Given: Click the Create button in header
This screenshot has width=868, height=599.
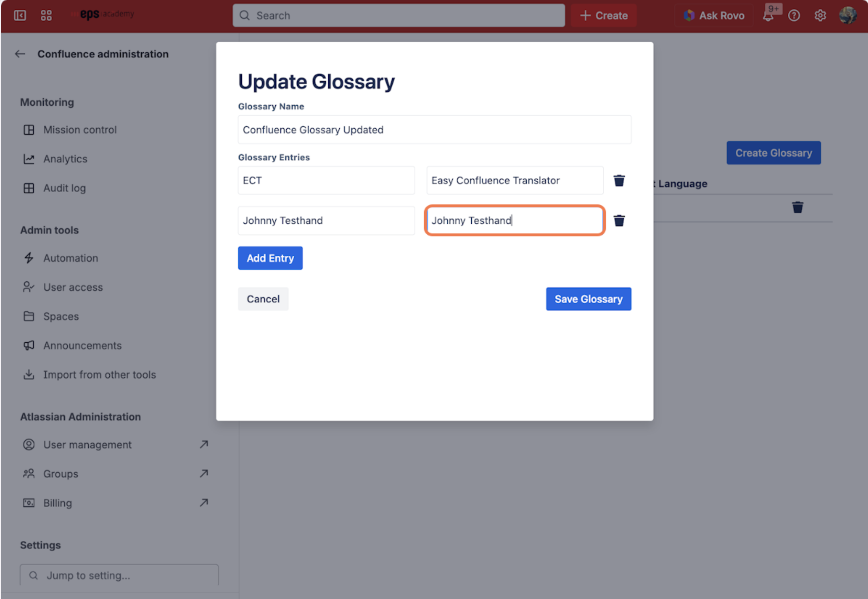Looking at the screenshot, I should 604,15.
